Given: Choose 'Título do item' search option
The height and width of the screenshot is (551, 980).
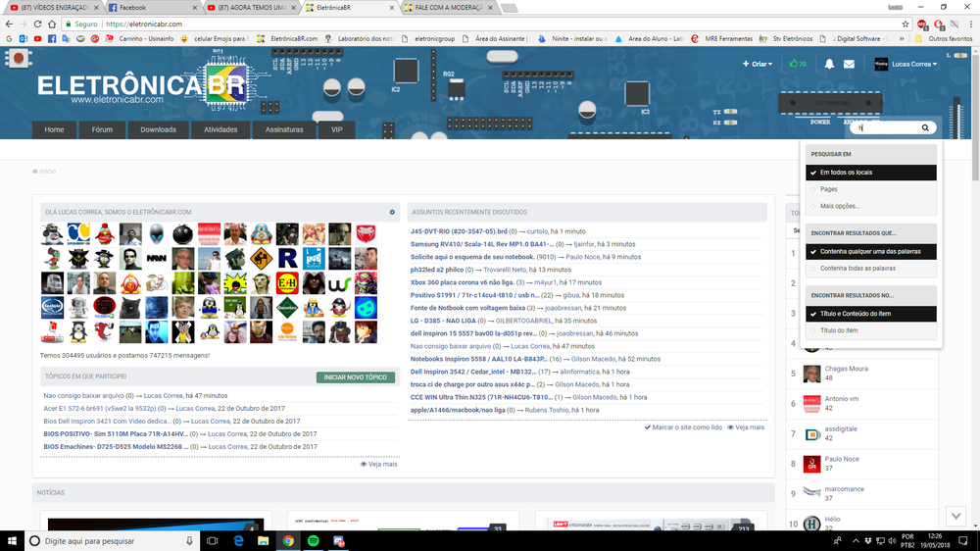Looking at the screenshot, I should 839,330.
